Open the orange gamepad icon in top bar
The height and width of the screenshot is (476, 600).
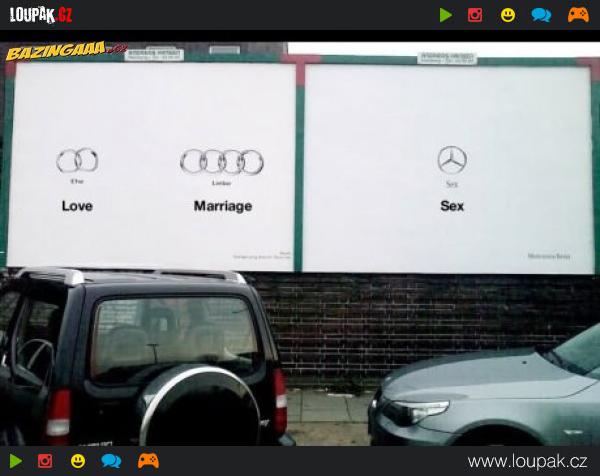click(x=578, y=15)
